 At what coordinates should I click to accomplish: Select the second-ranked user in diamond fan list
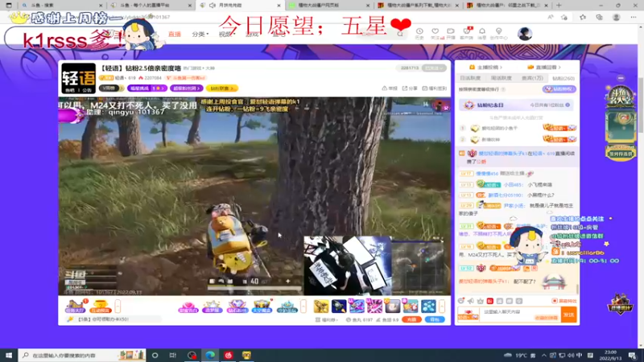pyautogui.click(x=518, y=139)
